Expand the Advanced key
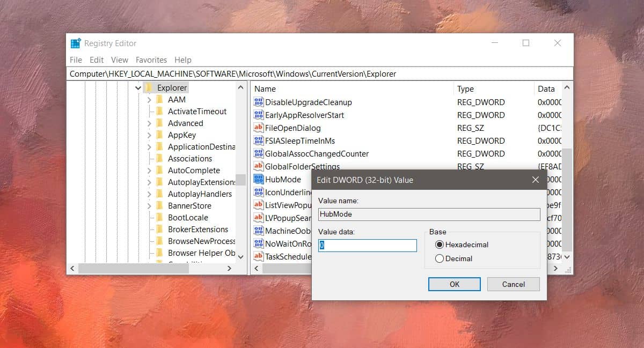The height and width of the screenshot is (348, 644). coord(149,123)
